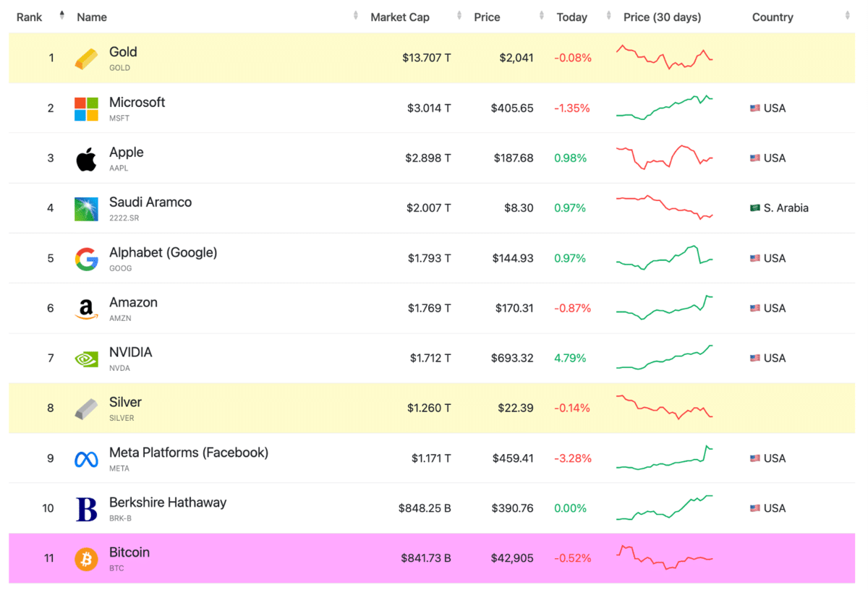Sort by Market Cap using sort arrows
Viewport: 868px width, 590px height.
pyautogui.click(x=459, y=15)
